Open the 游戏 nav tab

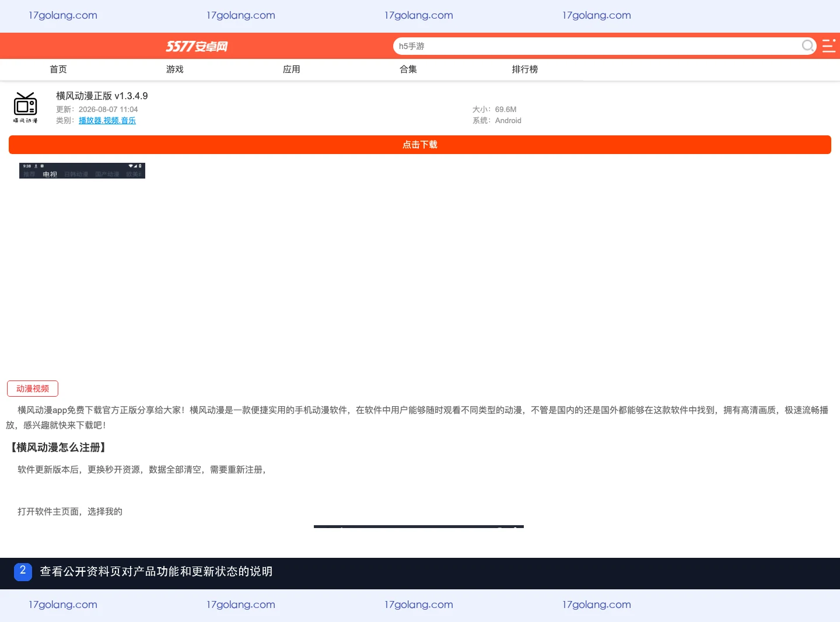click(x=175, y=69)
